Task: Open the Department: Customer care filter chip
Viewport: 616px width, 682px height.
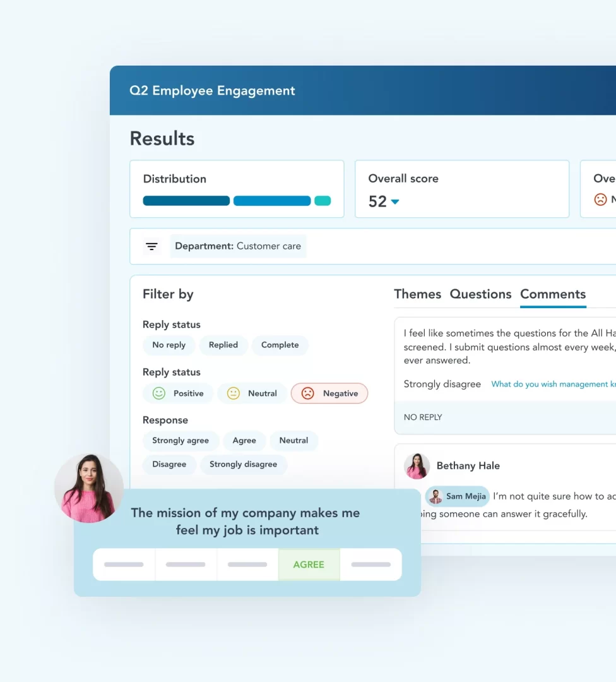Action: pos(238,246)
